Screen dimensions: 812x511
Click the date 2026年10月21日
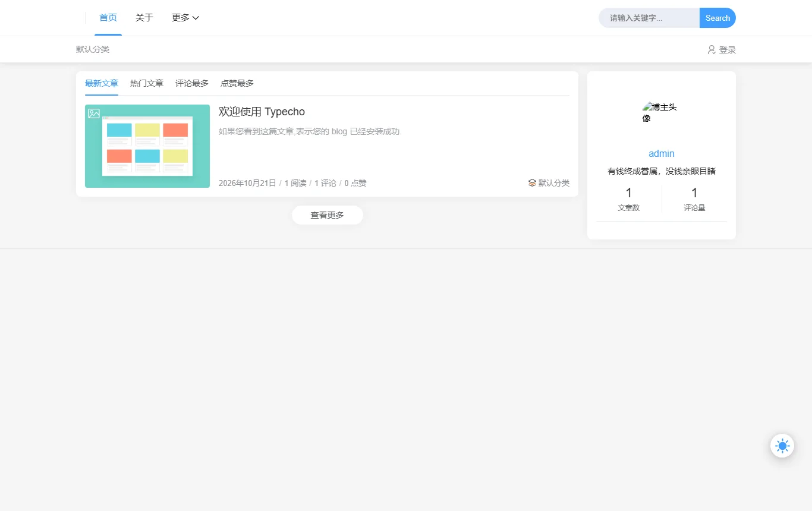tap(247, 183)
